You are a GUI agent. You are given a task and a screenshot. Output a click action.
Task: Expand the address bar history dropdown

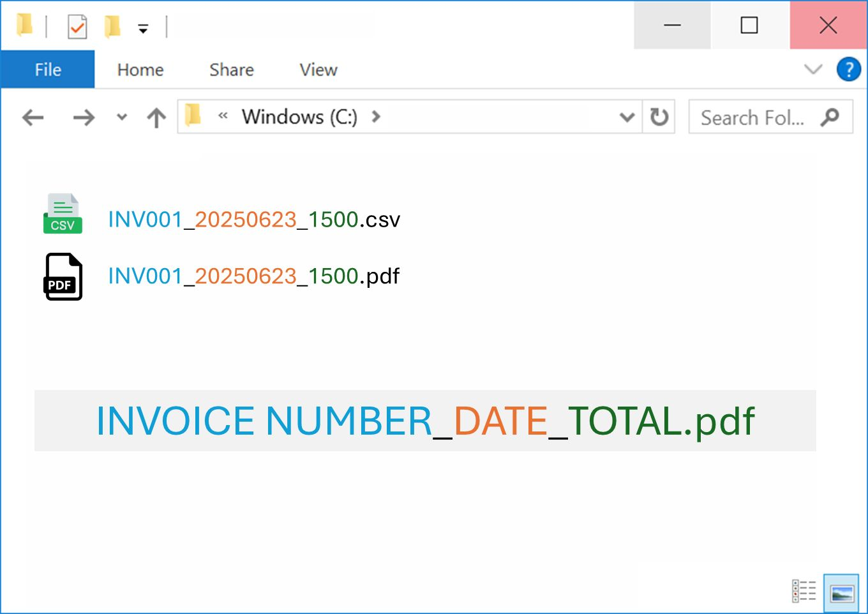tap(627, 117)
